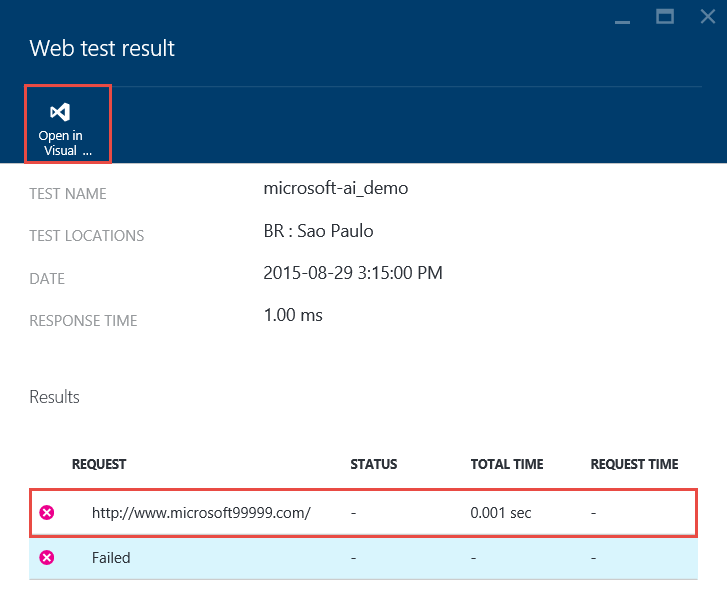Click the date 2015-08-29 3:15:00 PM

[x=353, y=273]
